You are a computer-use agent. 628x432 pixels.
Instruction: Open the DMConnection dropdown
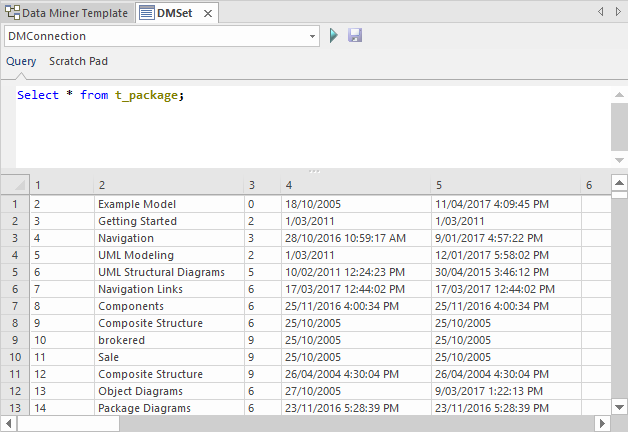(312, 36)
